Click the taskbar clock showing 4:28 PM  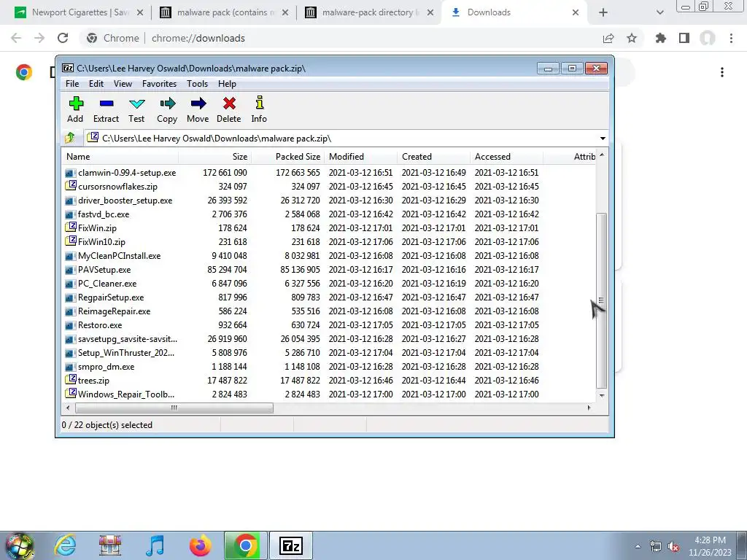coord(709,546)
